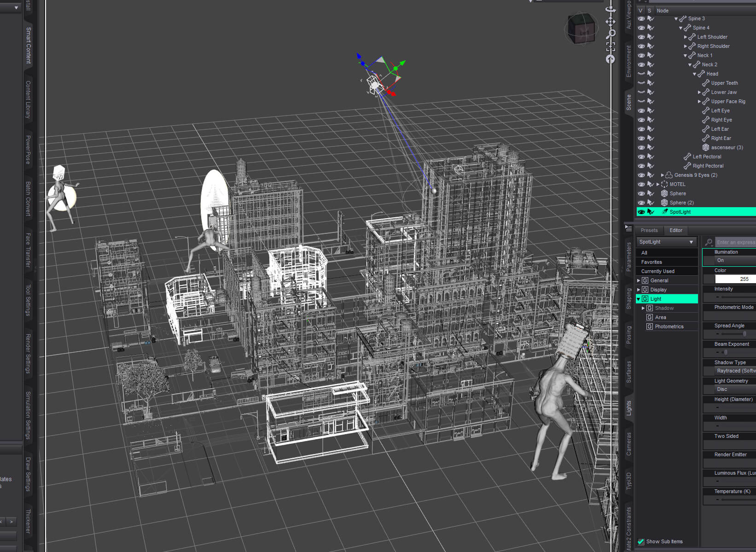756x552 pixels.
Task: Select the Currently Used filter
Action: point(667,271)
